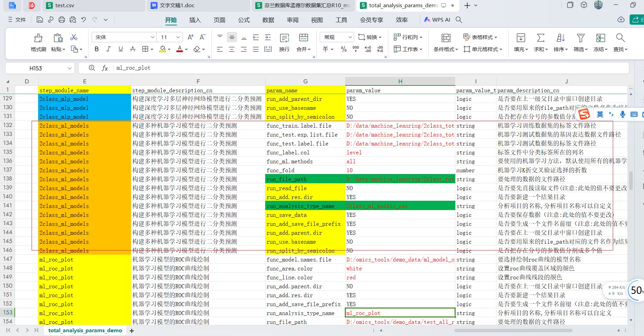Click the search magnifier next to WPS AI
The height and width of the screenshot is (336, 644).
point(459,20)
